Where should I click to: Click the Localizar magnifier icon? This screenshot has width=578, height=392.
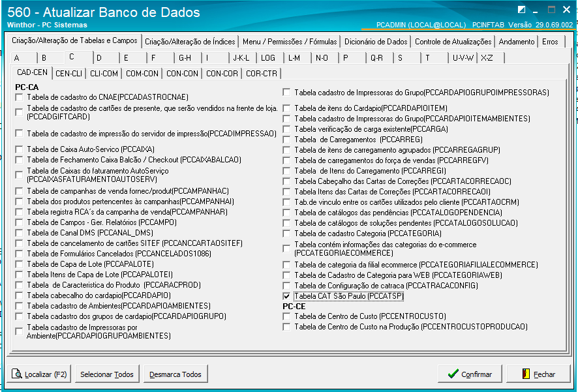click(x=17, y=374)
